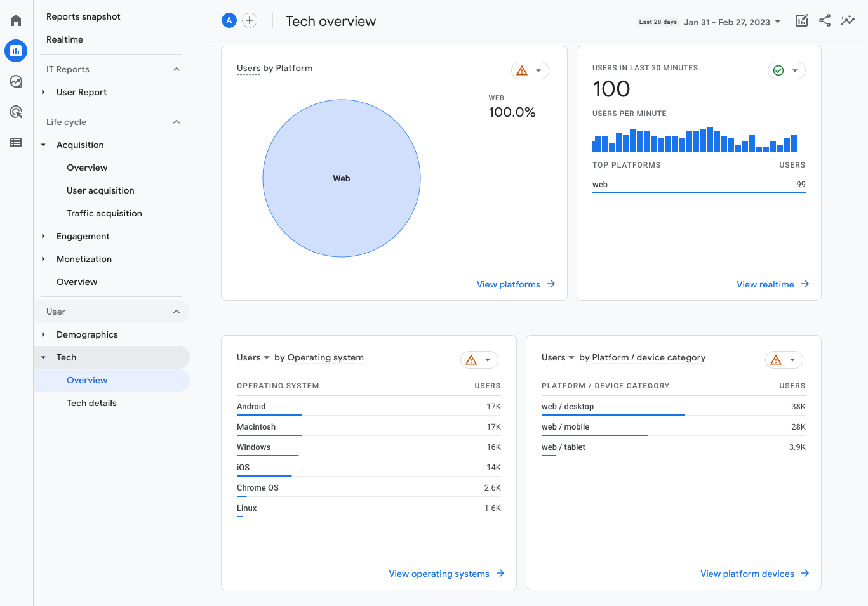Click green check status on realtime card
This screenshot has width=868, height=606.
pyautogui.click(x=778, y=70)
